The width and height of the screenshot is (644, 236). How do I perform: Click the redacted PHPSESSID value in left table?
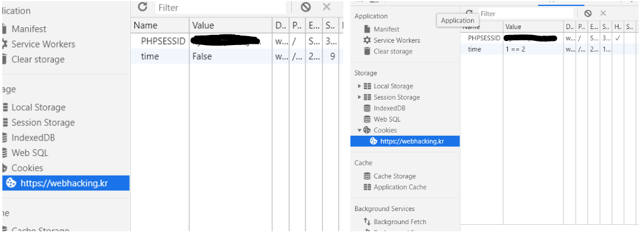click(x=226, y=40)
